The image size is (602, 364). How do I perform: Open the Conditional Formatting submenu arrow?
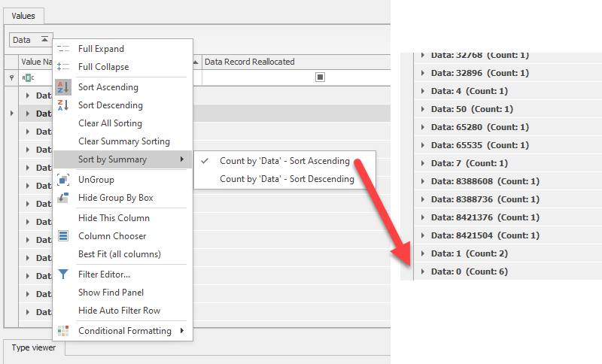click(182, 330)
